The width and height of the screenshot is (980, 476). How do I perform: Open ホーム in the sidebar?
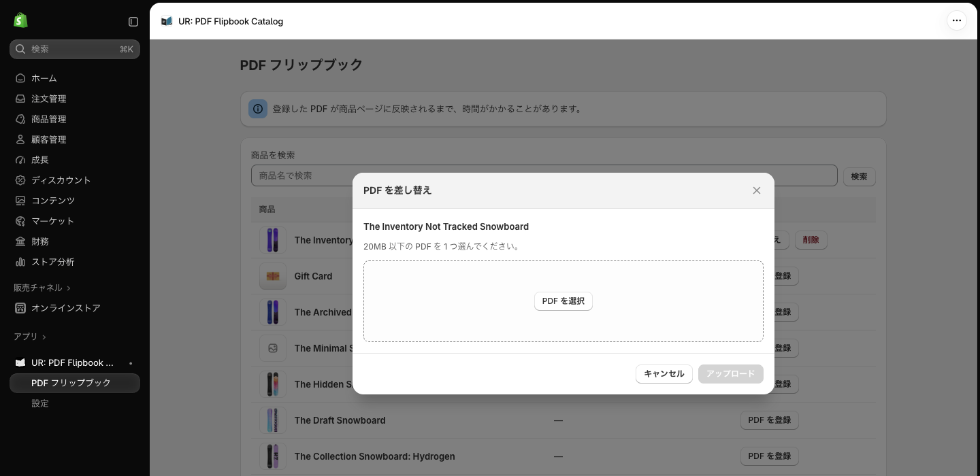point(75,78)
